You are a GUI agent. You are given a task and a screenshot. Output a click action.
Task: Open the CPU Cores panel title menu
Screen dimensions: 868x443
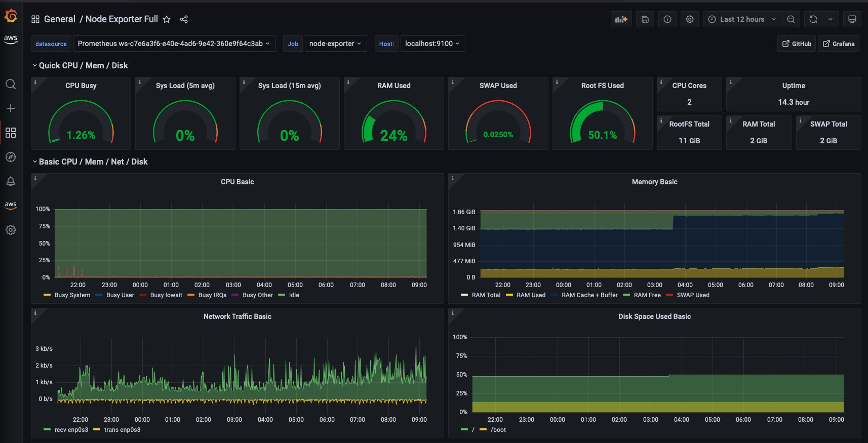689,86
